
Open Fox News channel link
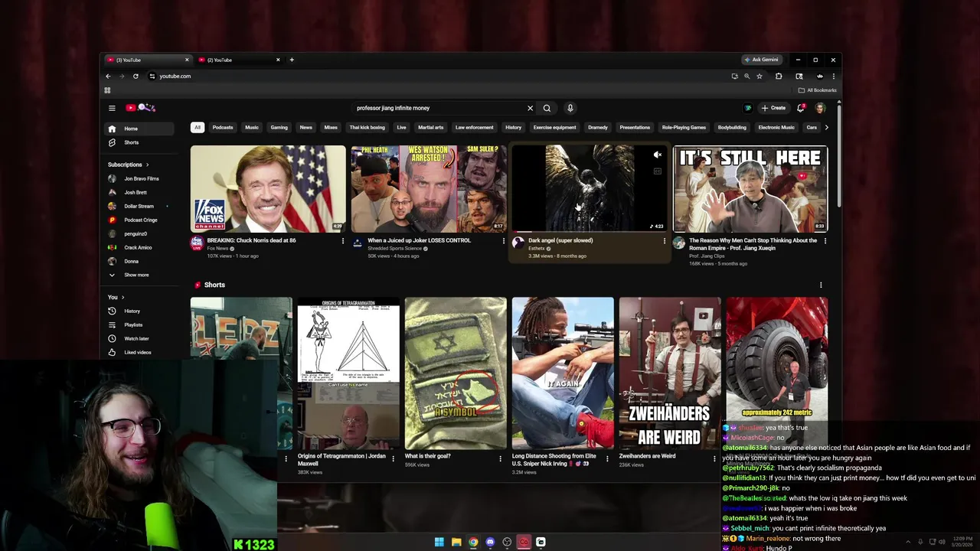(x=218, y=248)
